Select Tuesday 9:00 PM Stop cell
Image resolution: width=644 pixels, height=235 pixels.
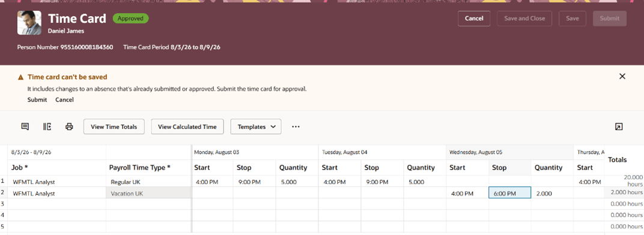(x=382, y=182)
